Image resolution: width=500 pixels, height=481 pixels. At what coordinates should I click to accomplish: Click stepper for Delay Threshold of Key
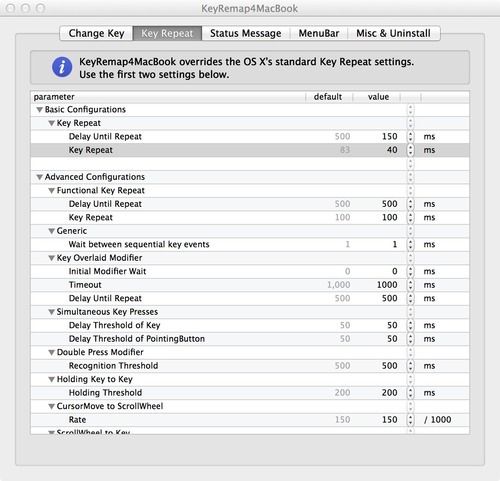[x=410, y=325]
